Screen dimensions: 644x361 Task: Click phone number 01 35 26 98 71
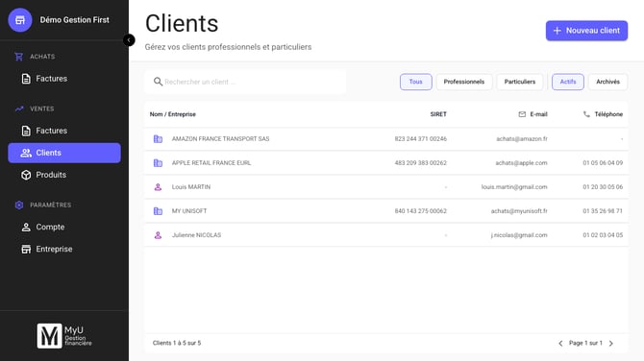point(603,211)
